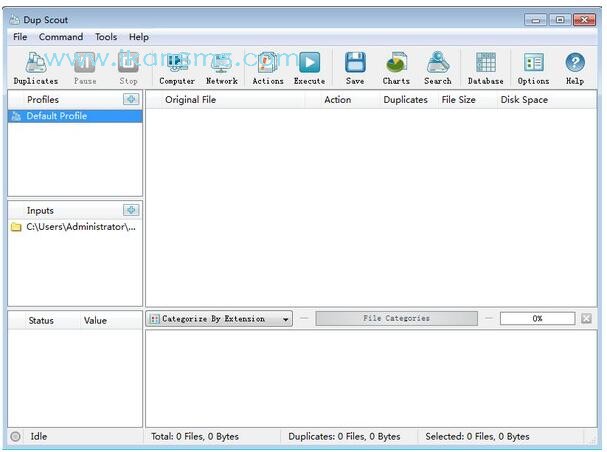Click the Help question-mark toolbar icon
Viewport: 607px width, 452px height.
pyautogui.click(x=575, y=63)
